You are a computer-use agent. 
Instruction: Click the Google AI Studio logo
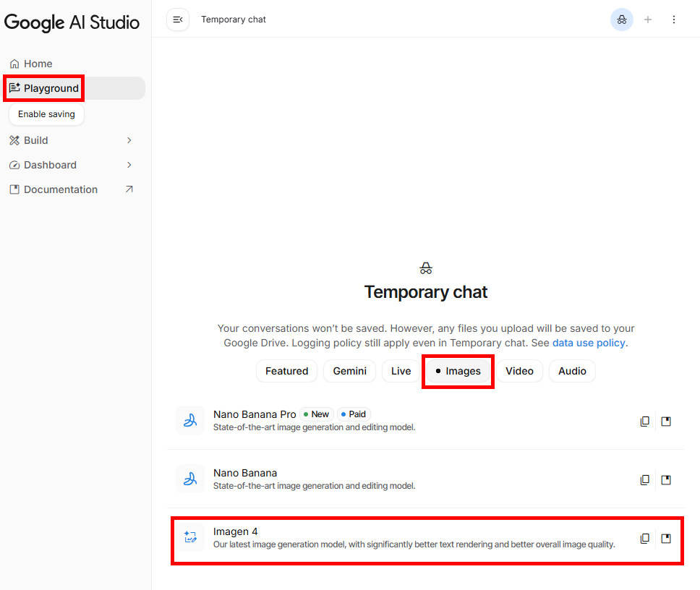click(72, 22)
